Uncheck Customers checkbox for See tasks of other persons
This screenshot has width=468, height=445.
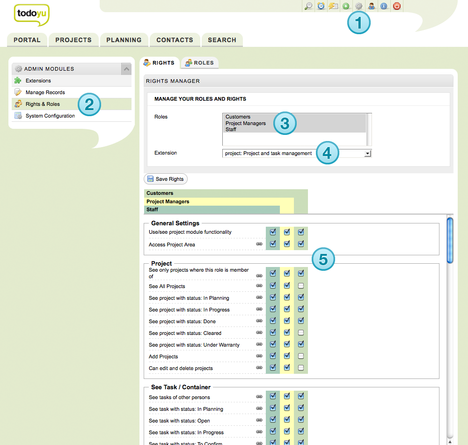pyautogui.click(x=301, y=396)
